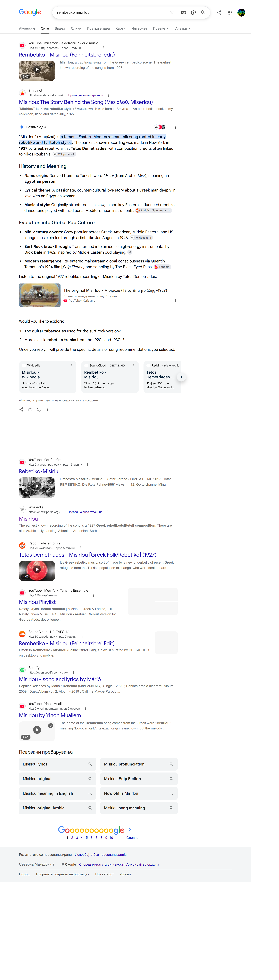Search related query Misirlou lyrics
The height and width of the screenshot is (980, 279).
58,764
